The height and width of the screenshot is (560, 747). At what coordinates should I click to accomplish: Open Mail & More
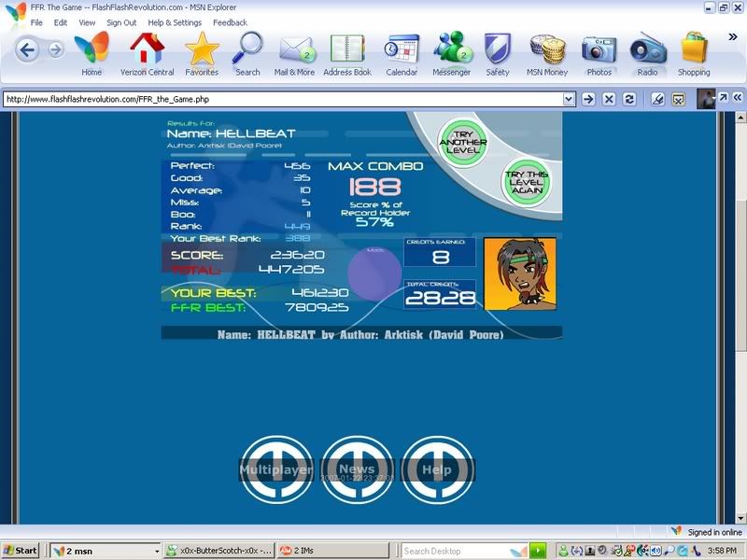tap(294, 50)
